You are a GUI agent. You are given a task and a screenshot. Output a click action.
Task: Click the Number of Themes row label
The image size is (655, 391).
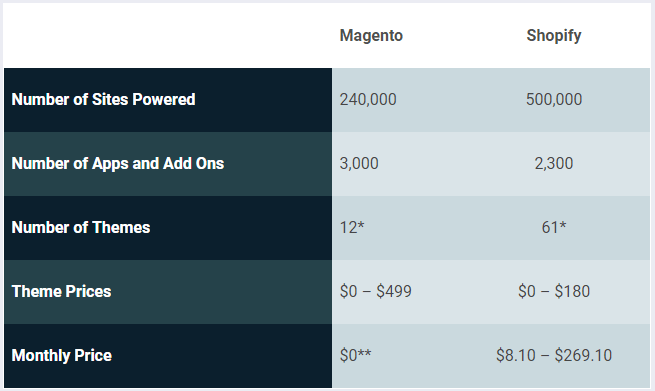coord(81,227)
